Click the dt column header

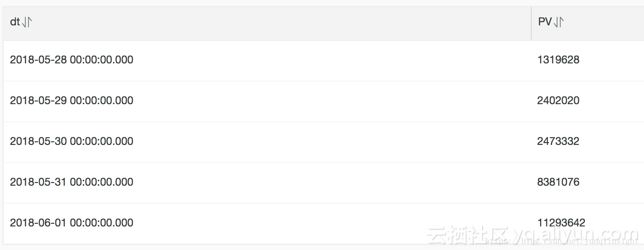tap(14, 22)
